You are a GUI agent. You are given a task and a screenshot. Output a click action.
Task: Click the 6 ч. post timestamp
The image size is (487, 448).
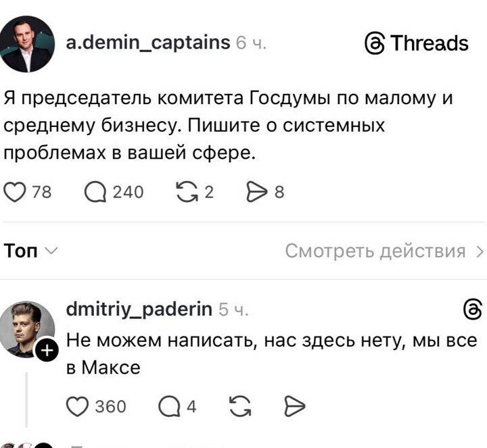(x=250, y=43)
